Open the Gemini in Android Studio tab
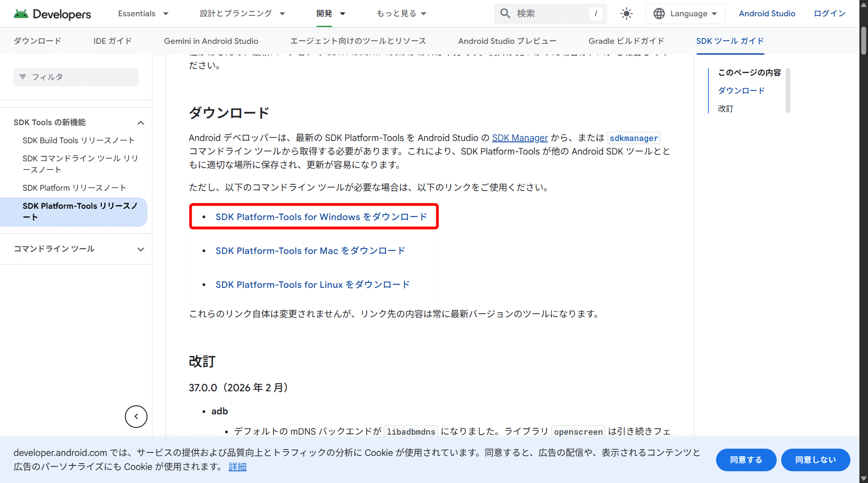Image resolution: width=868 pixels, height=483 pixels. click(211, 41)
